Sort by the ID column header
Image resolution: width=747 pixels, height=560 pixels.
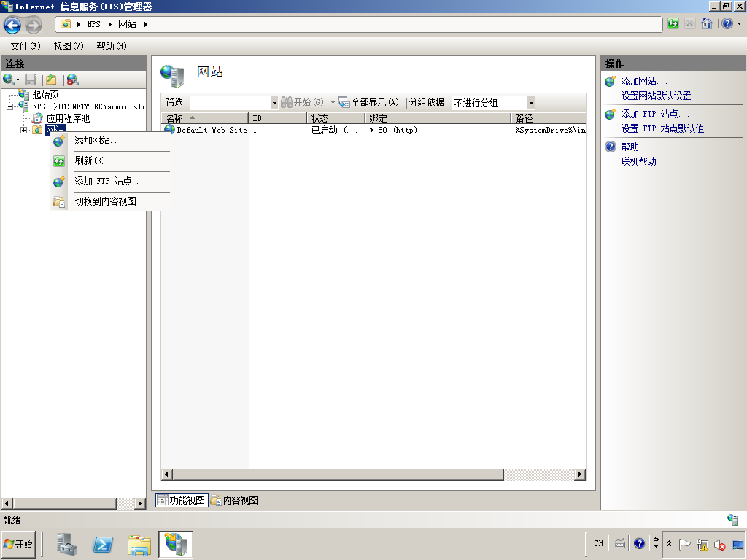click(278, 118)
